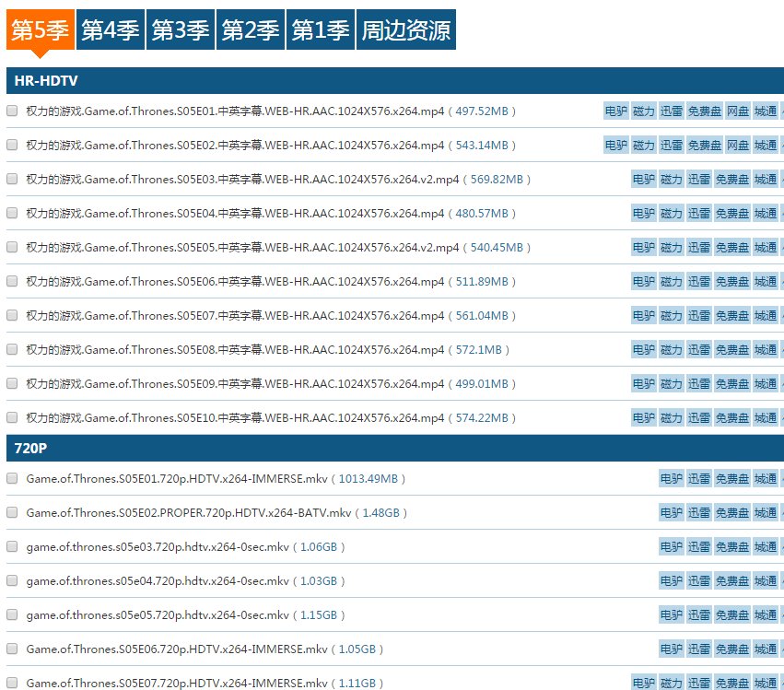
Task: Click 电驴 button for S05E01 WEB-HR file
Action: click(x=615, y=111)
